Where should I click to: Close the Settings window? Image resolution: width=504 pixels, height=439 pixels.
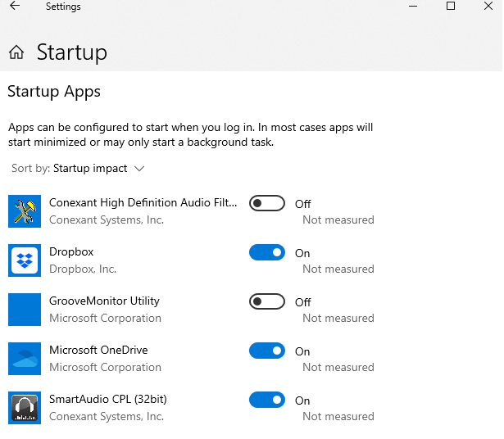488,6
